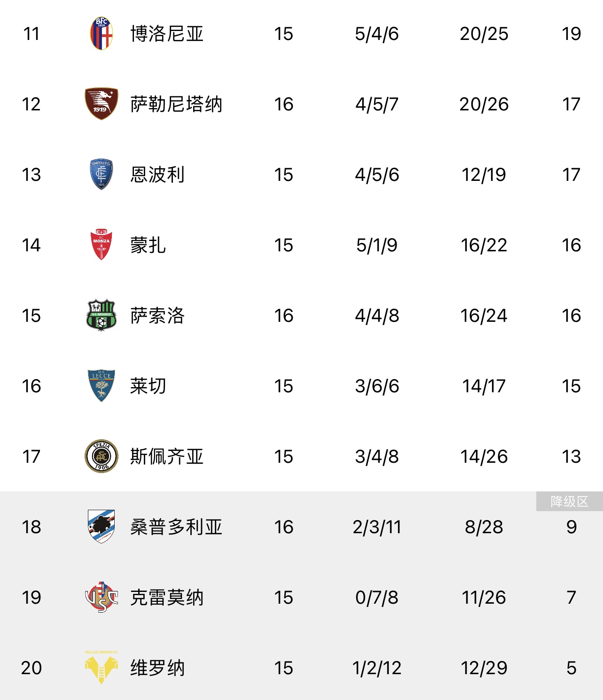Tap the Lecce tree shield crest
Screen dimensions: 603x700
tap(101, 386)
